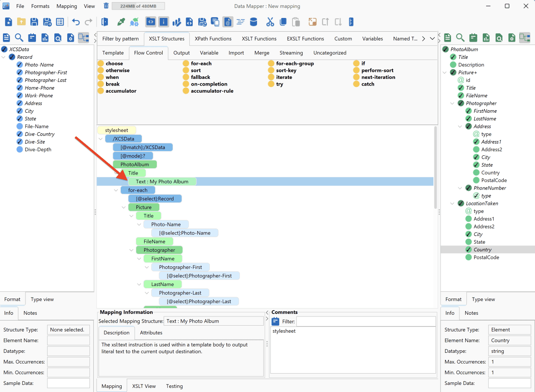This screenshot has width=535, height=392.
Task: Click the Undo arrow in the toolbar
Action: click(x=76, y=22)
